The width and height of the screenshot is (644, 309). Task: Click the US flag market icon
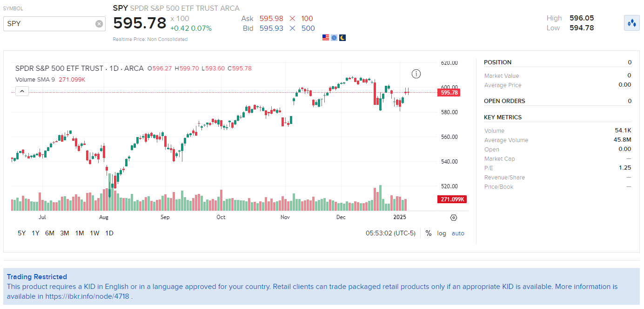coord(325,37)
